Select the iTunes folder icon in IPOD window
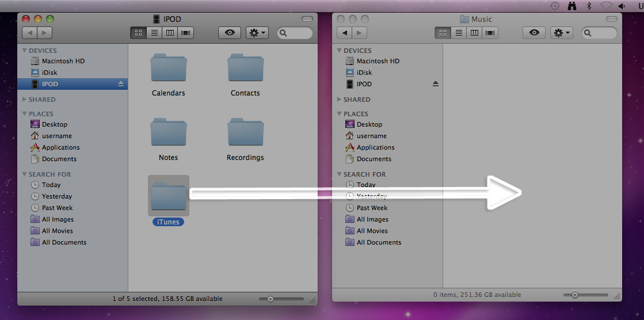 [x=169, y=196]
